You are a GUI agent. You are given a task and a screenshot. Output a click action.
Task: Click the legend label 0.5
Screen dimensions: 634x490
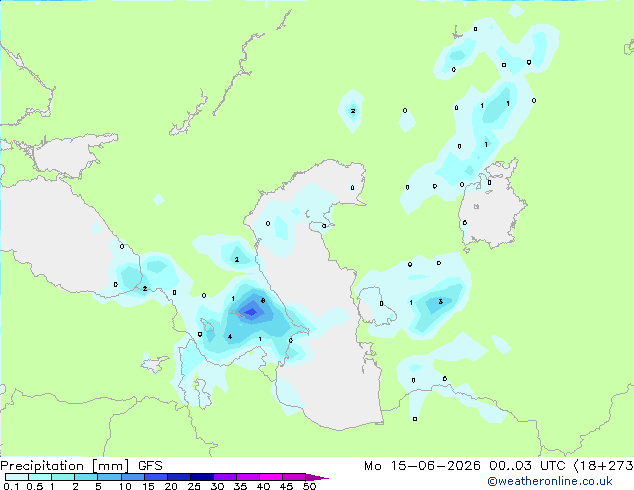pos(35,486)
